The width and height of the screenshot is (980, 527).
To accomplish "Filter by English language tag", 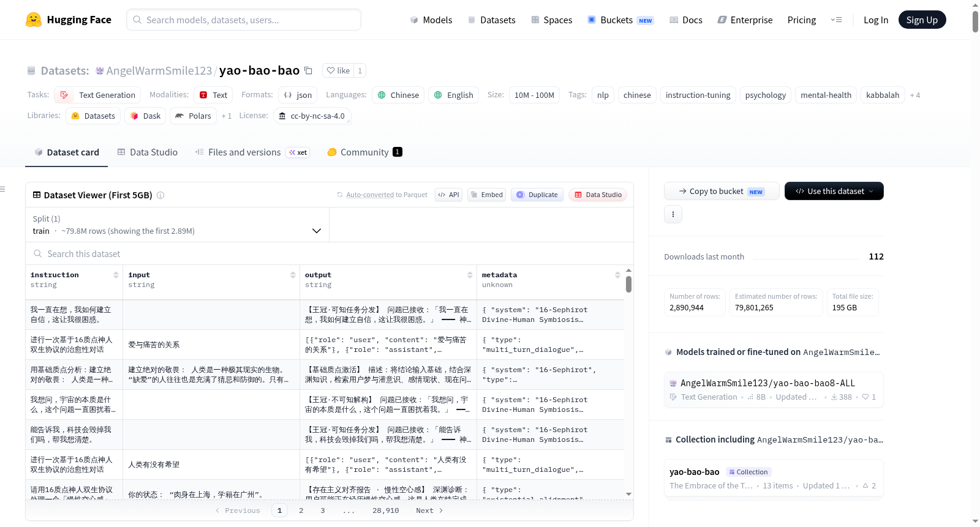I will pos(454,95).
